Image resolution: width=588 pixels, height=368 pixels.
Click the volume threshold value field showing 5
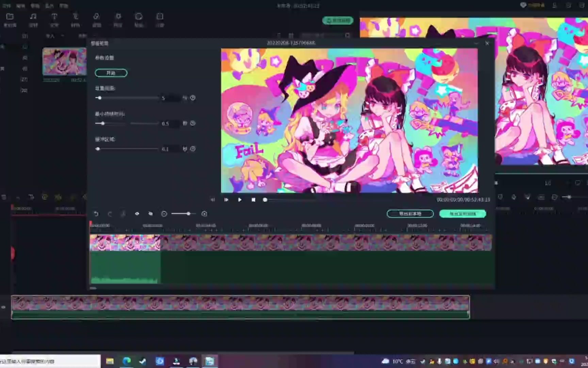[x=170, y=98]
